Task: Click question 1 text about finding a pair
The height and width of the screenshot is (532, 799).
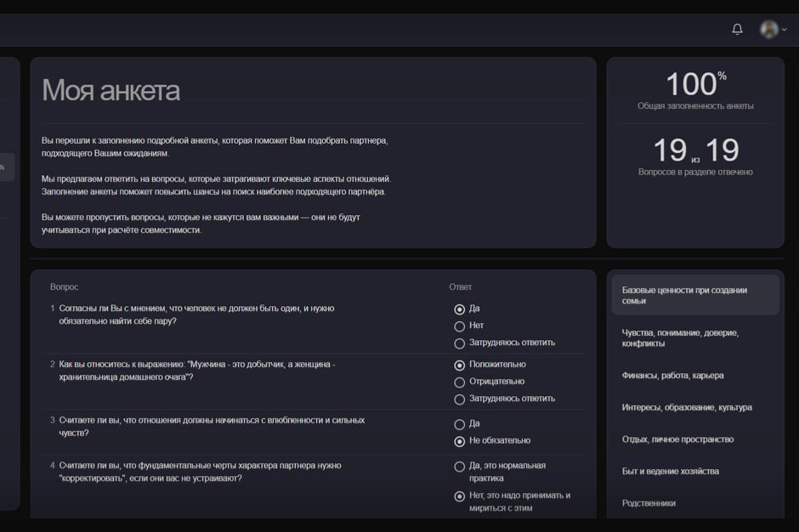Action: (196, 314)
